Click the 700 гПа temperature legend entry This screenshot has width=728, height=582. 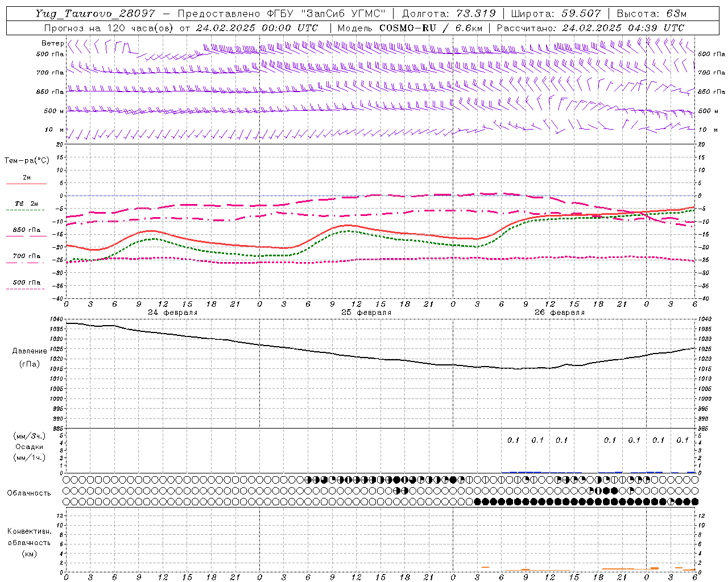click(x=27, y=256)
